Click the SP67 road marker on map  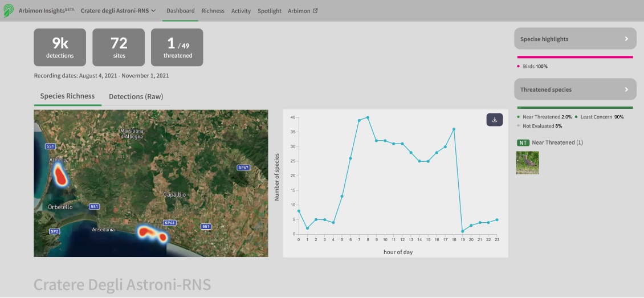pyautogui.click(x=243, y=168)
